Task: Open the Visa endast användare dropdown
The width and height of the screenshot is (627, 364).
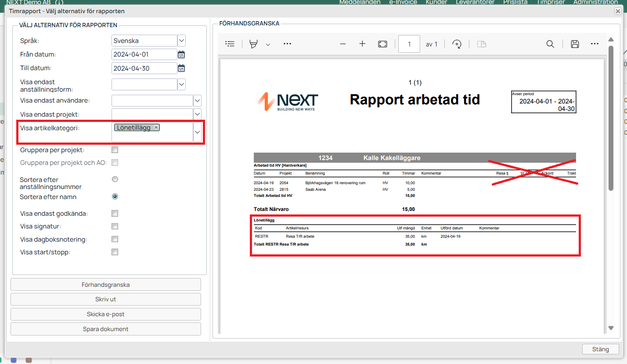Action: point(197,100)
